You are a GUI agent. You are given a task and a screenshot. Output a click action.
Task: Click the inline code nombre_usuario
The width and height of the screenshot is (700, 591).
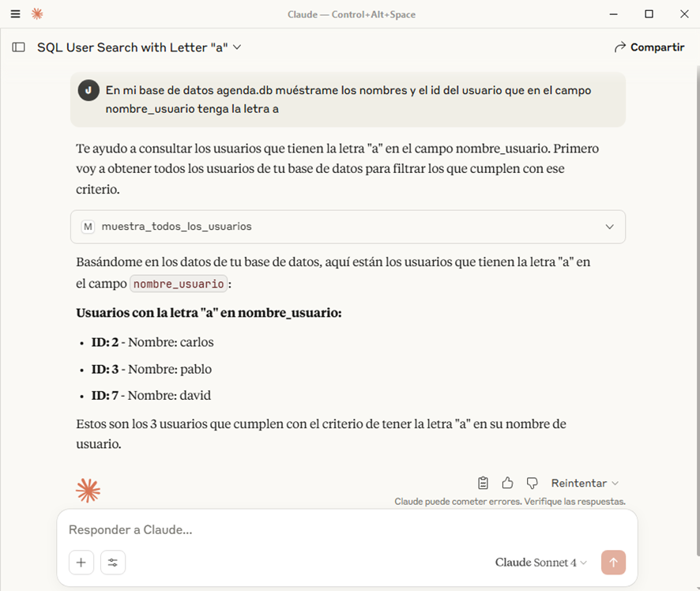179,284
